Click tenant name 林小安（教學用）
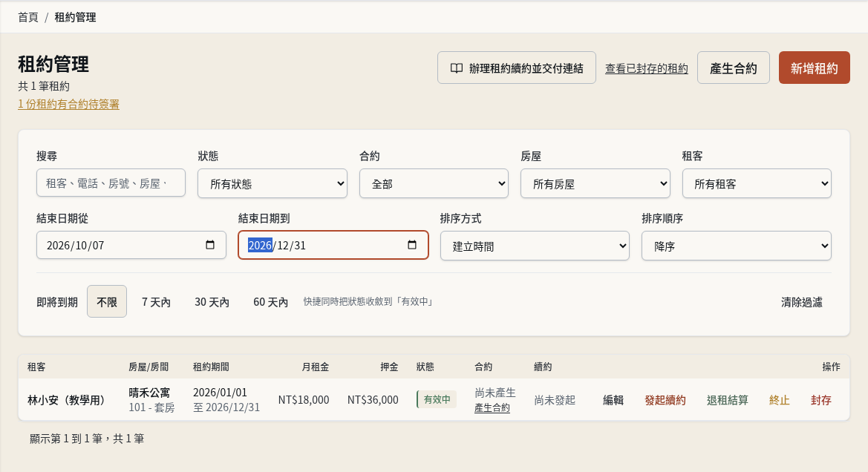Screen dimensions: 868x472 [x=66, y=400]
